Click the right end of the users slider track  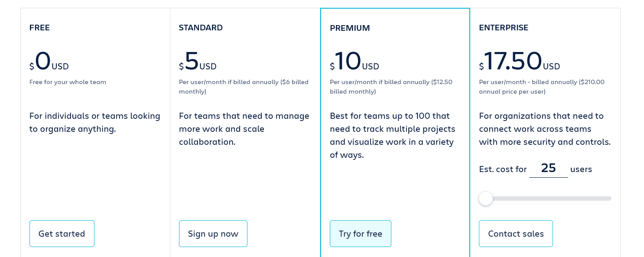[x=609, y=198]
